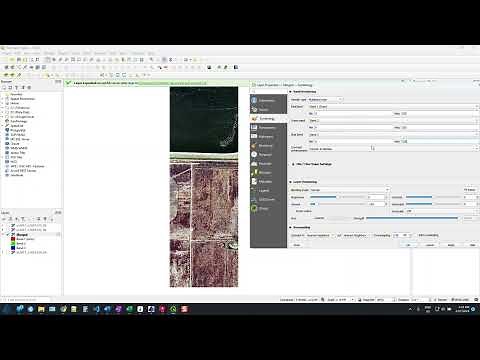
Task: Click Add Selected Layers icon in Browser panel
Action: pos(4,87)
